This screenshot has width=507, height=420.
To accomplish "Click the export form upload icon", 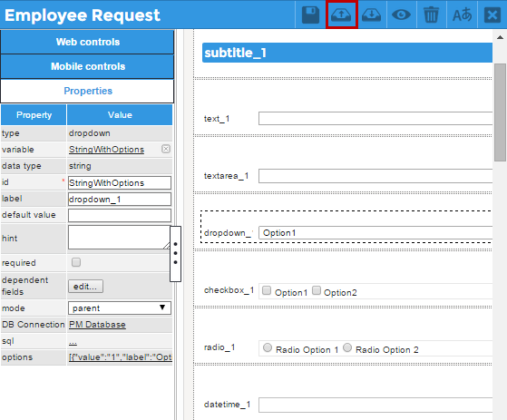I will pos(341,15).
